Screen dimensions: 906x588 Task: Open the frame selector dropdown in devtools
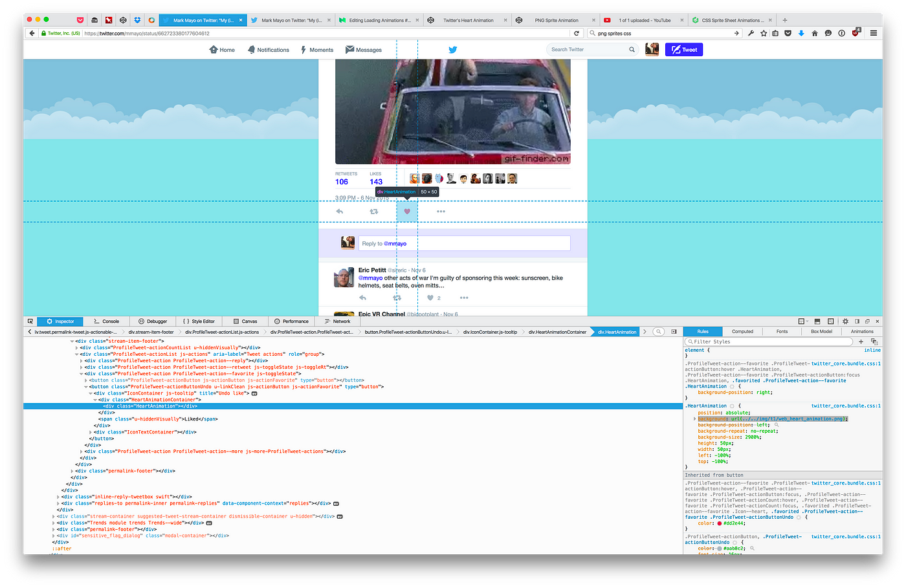pyautogui.click(x=802, y=321)
